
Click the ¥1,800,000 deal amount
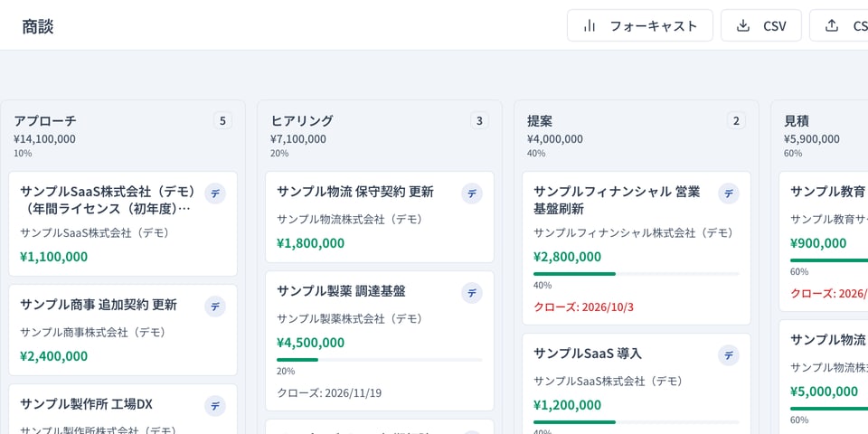310,243
